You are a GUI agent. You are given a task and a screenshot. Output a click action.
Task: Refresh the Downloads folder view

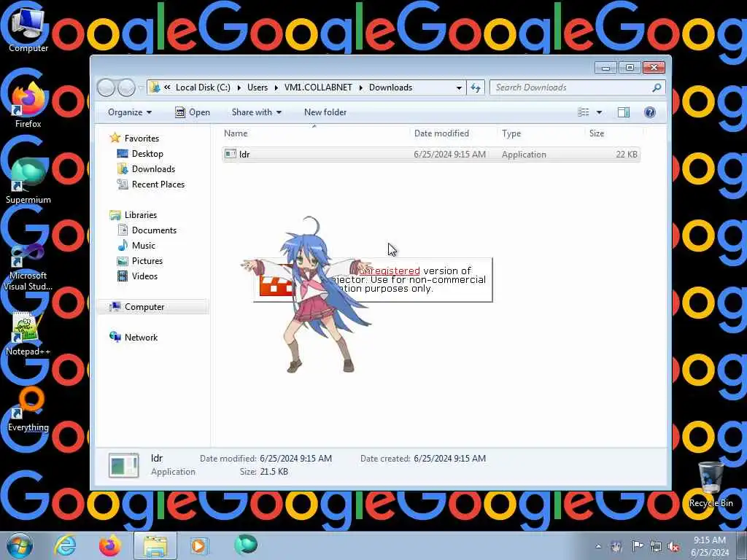[476, 87]
